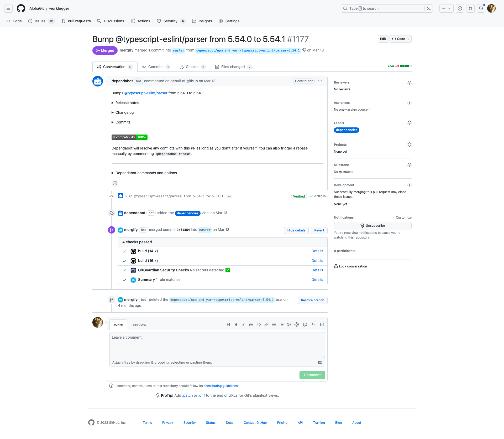Screen dimensions: 504x439
Task: Click the Restore branch button
Action: click(312, 300)
